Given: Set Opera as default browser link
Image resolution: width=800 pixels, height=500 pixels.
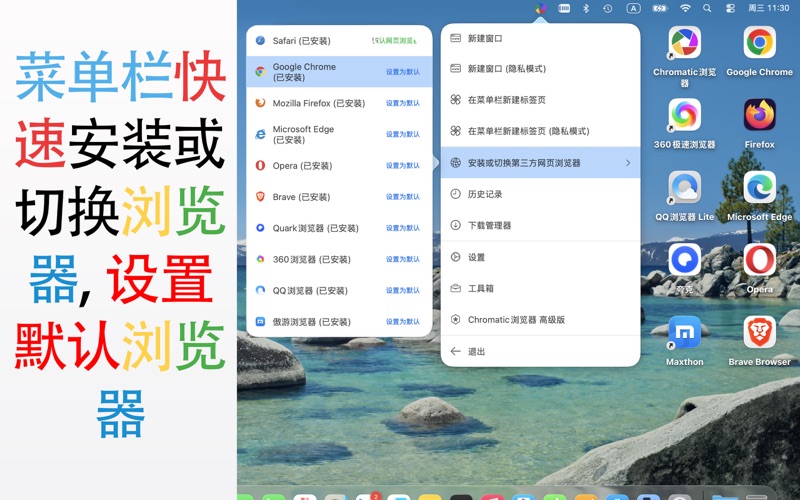Looking at the screenshot, I should click(403, 166).
